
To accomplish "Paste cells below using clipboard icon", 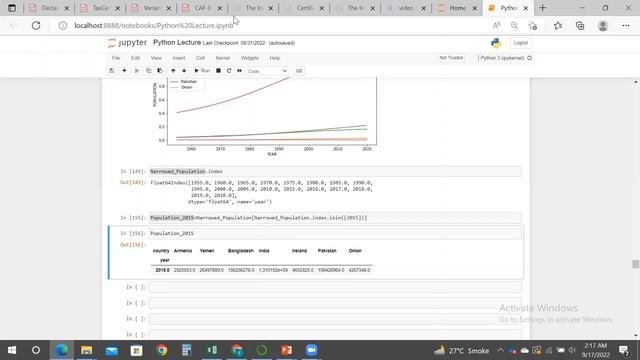I will [x=160, y=71].
